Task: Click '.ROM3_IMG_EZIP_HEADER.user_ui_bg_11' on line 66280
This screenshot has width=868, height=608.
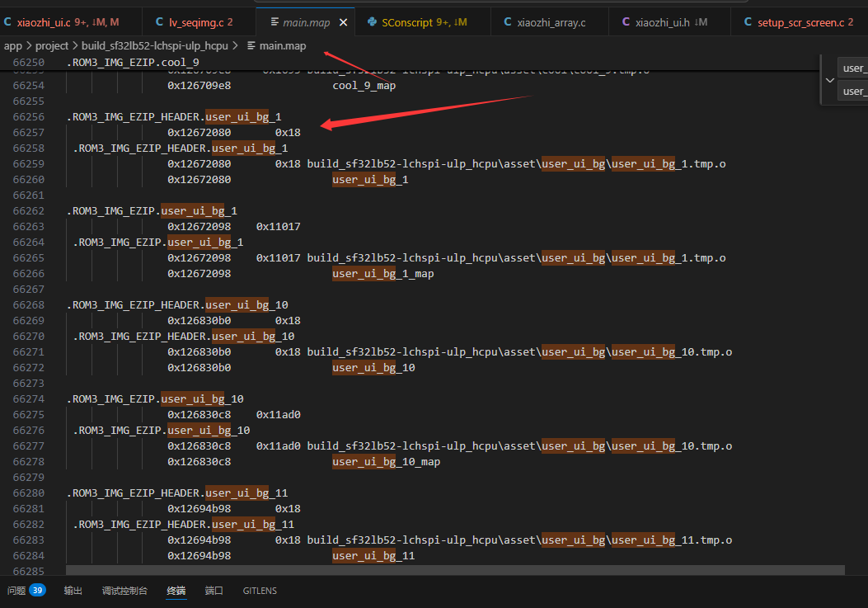Action: tap(177, 493)
